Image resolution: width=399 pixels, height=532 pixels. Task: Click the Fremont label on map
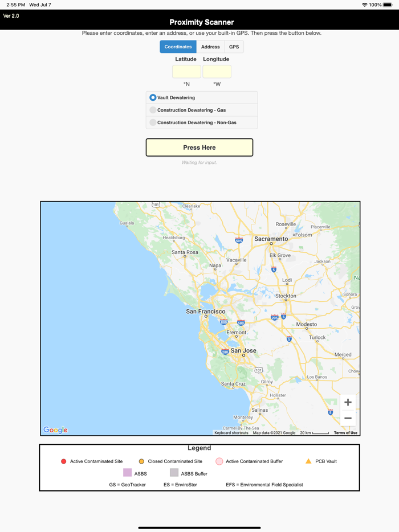237,333
